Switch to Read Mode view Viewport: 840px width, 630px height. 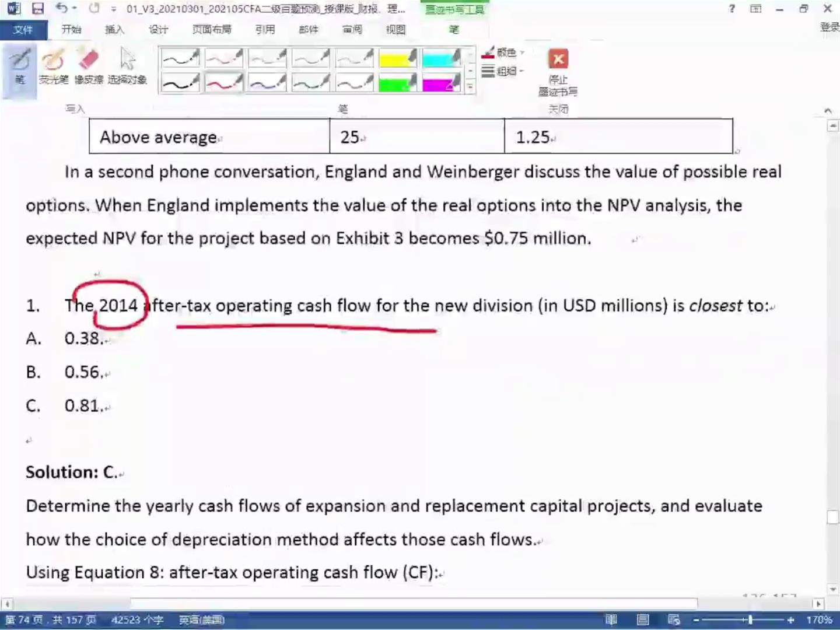click(x=611, y=619)
